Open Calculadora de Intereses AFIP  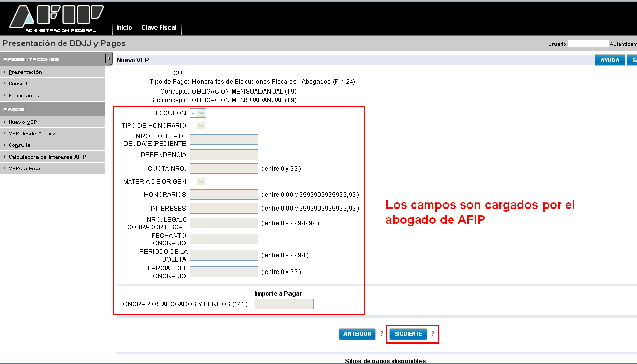47,157
